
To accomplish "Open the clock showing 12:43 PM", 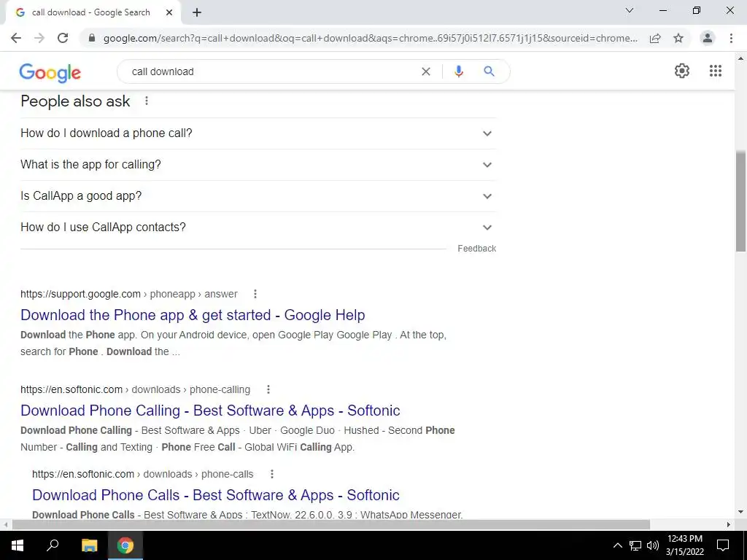I will pos(684,545).
